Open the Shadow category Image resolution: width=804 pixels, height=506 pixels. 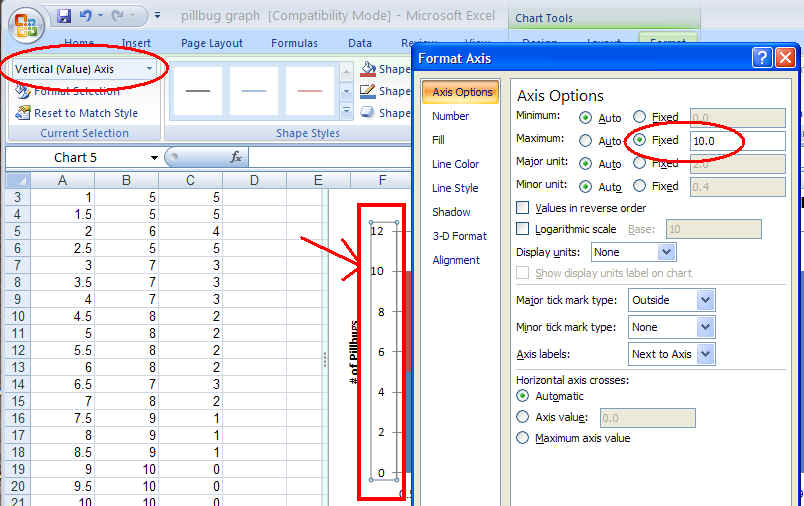(x=451, y=212)
